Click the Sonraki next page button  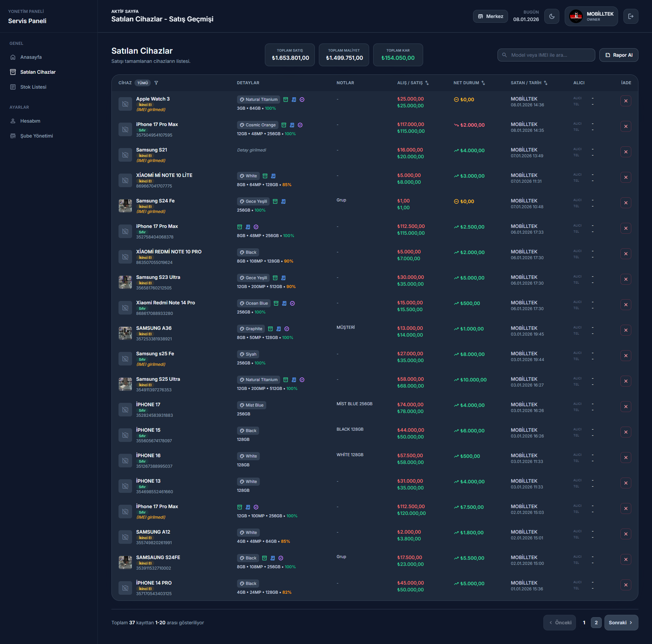[621, 623]
